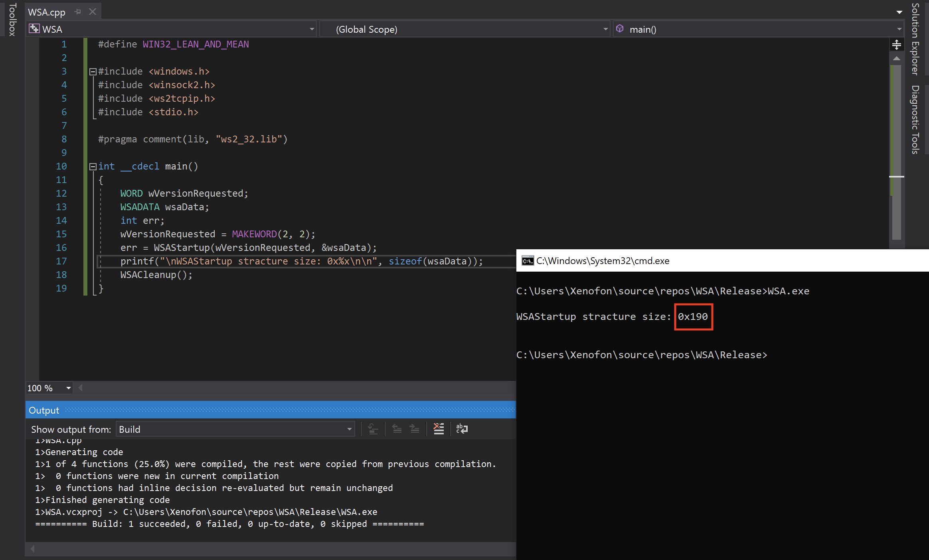Viewport: 929px width, 560px height.
Task: Click the cmd.exe icon in console title bar
Action: 527,260
